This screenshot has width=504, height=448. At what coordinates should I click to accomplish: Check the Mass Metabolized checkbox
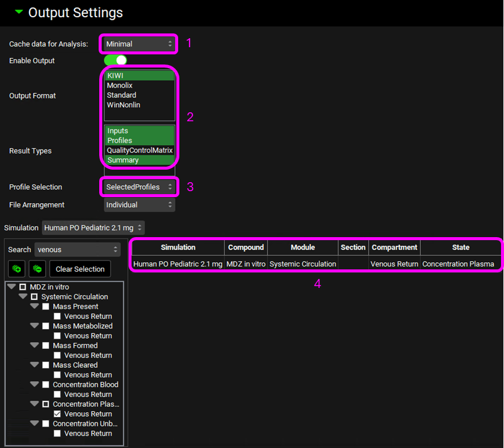(45, 326)
